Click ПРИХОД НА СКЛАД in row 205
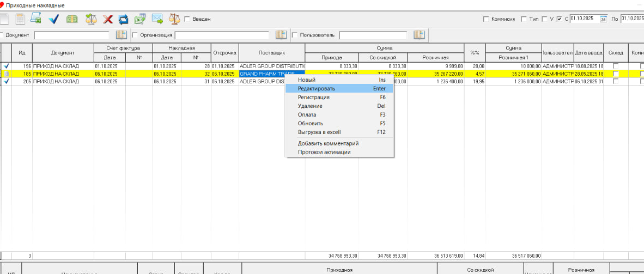 coord(63,81)
